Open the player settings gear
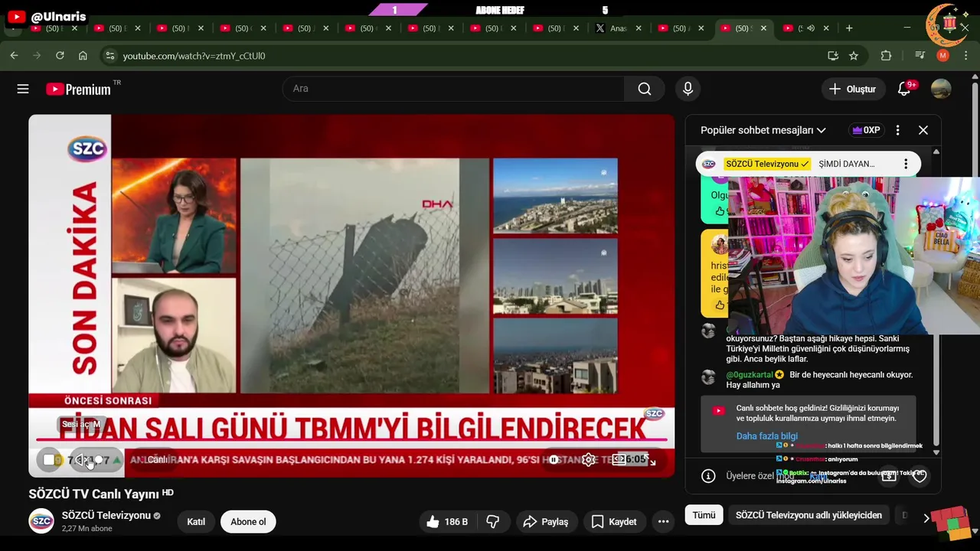The width and height of the screenshot is (980, 551). [589, 460]
